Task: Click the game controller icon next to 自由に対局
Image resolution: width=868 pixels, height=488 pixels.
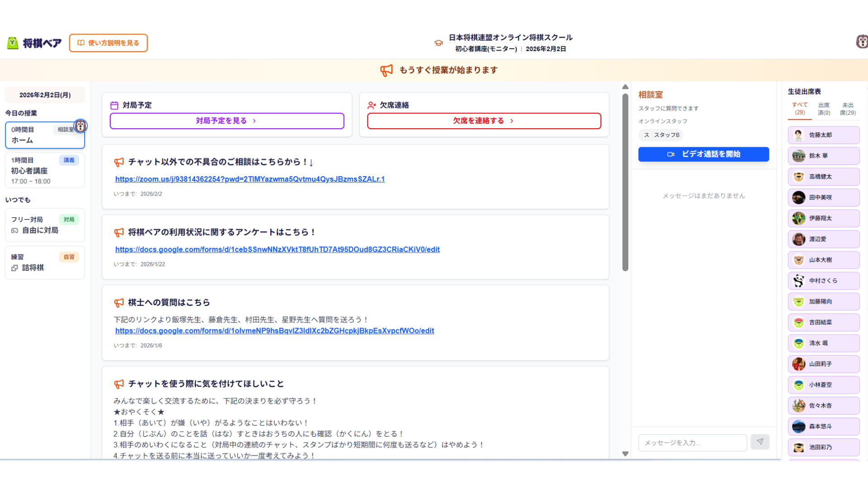Action: click(x=15, y=230)
